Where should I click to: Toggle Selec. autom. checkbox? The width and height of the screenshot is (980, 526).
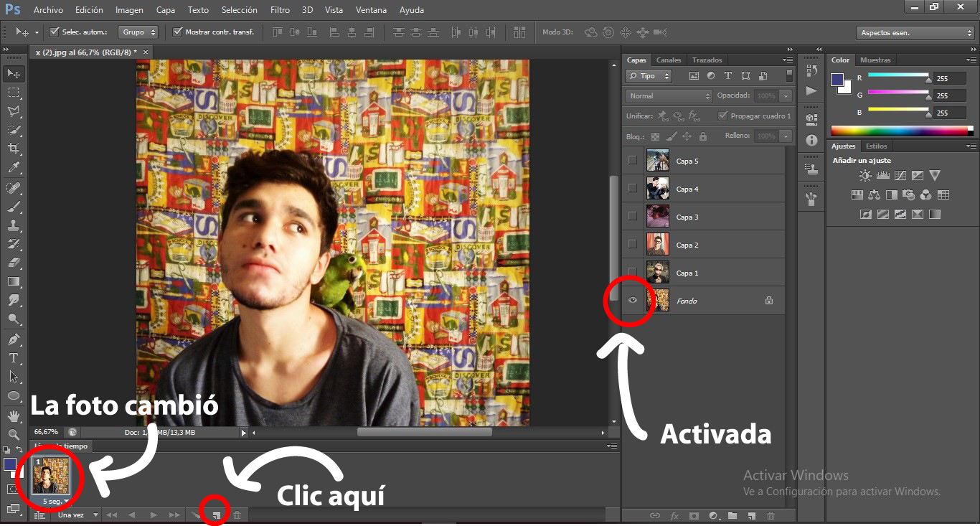tap(54, 32)
